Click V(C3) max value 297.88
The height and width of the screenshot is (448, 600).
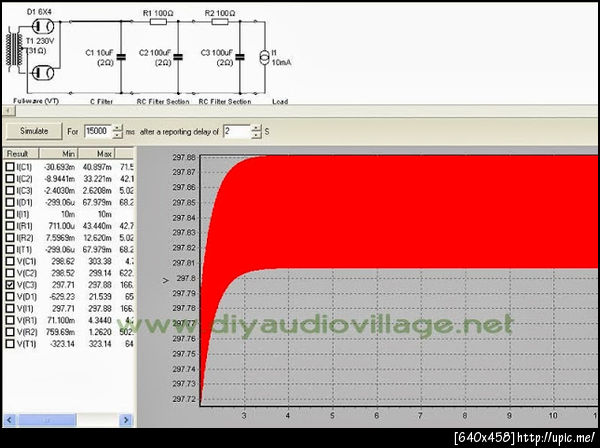(x=100, y=285)
